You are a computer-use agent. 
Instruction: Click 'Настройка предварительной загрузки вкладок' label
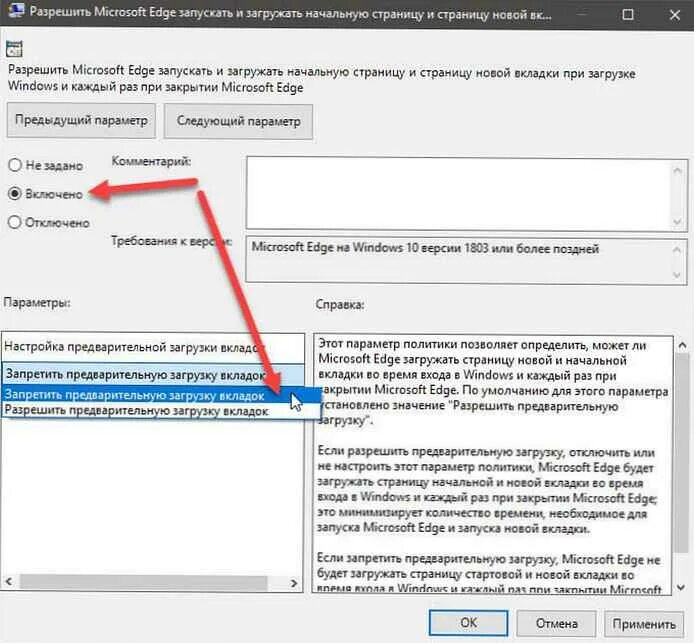pyautogui.click(x=134, y=347)
